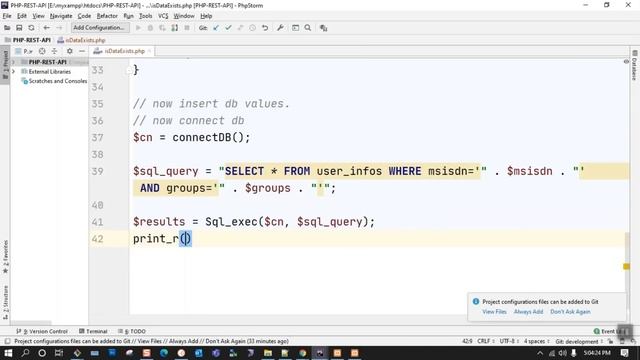640x360 pixels.
Task: Expand the External Libraries tree node
Action: point(13,71)
